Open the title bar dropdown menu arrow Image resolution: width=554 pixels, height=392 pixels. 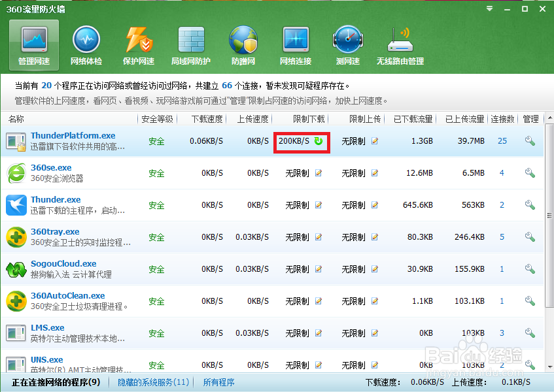click(490, 9)
